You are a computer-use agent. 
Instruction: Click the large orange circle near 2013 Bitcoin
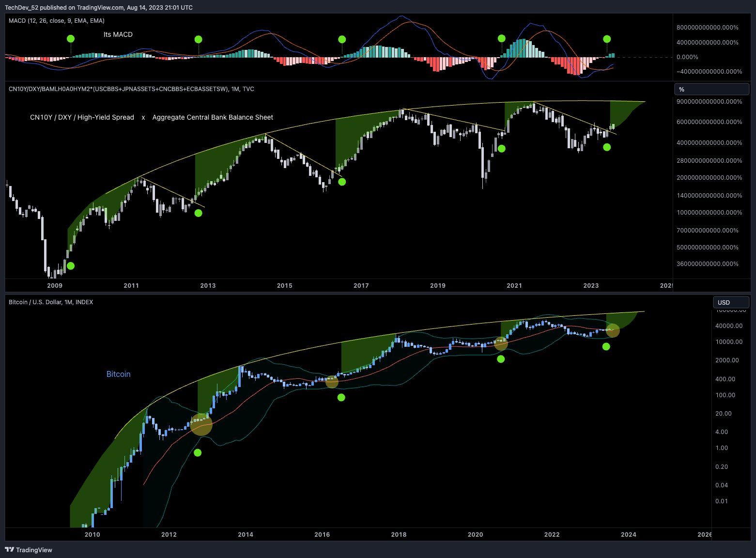pos(201,424)
